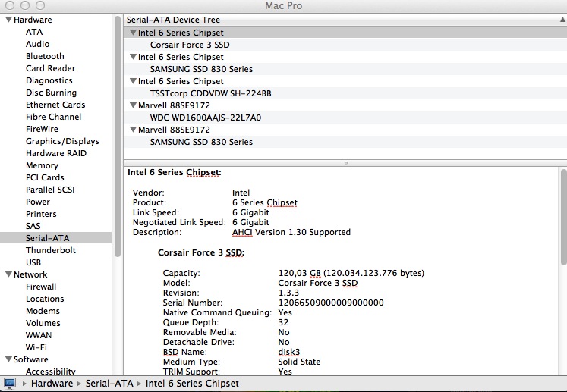Open the Audio hardware category

(x=38, y=44)
